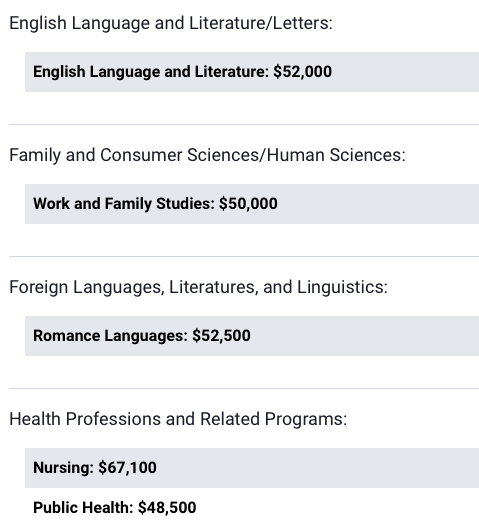Click 'Human Sciences' in category heading
Screen dimensions: 479x530
[336, 155]
